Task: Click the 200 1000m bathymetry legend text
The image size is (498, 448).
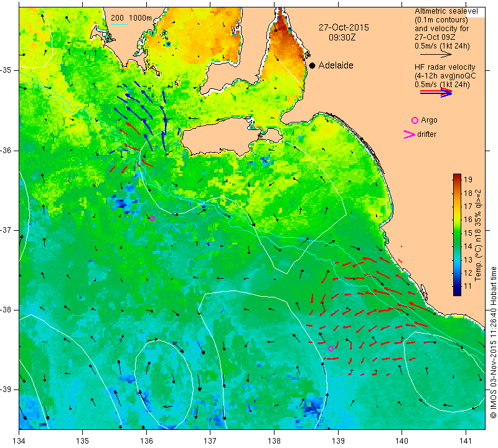Action: click(x=131, y=18)
